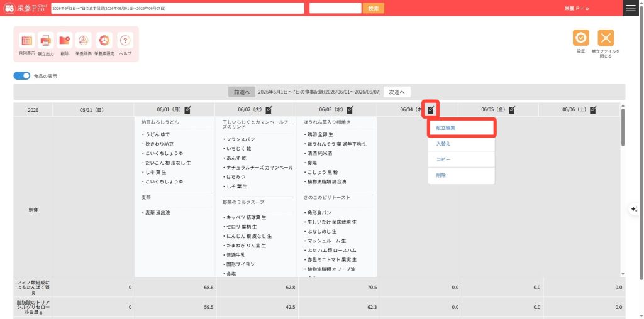Select 削除 from the context menu
Image resolution: width=644 pixels, height=319 pixels.
point(461,175)
